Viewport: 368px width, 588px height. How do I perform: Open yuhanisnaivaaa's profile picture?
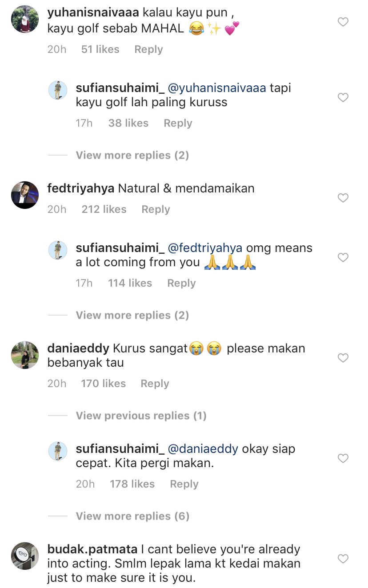tap(25, 20)
